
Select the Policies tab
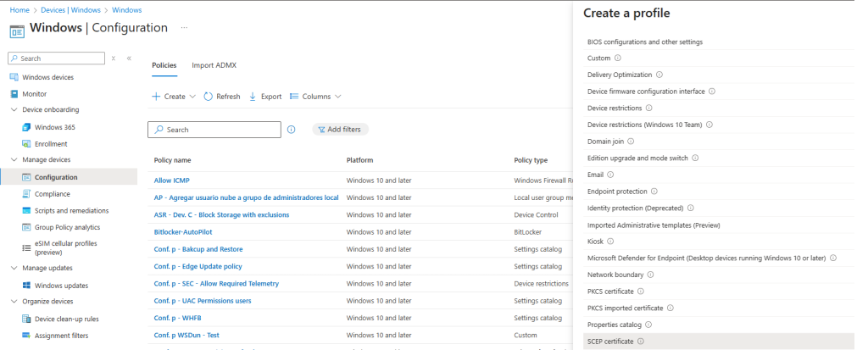coord(164,65)
